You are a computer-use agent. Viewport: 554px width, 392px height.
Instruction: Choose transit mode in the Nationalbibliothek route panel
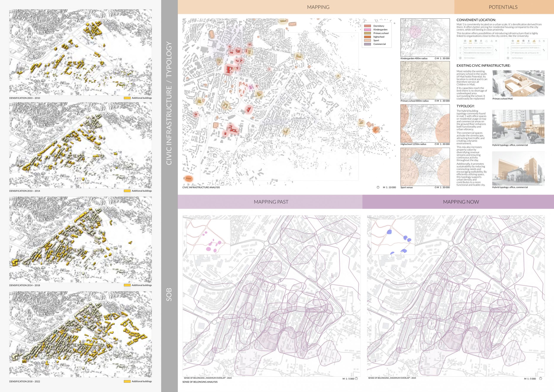tap(476, 41)
